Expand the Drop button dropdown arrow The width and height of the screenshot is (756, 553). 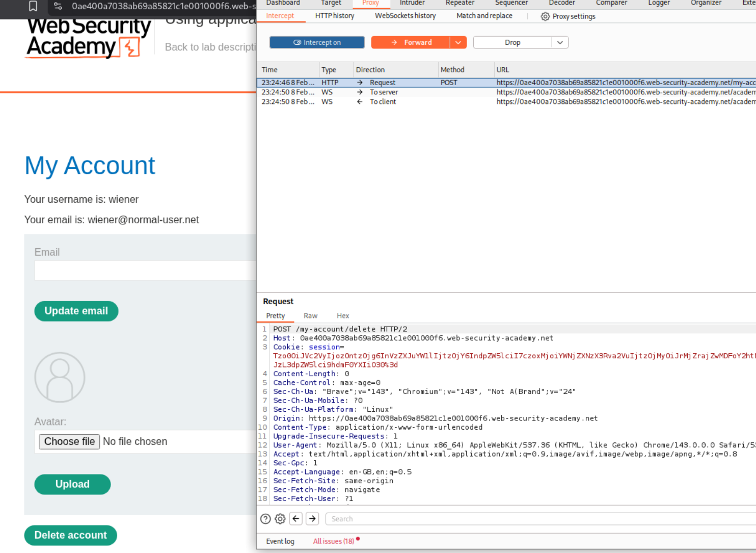coord(560,42)
